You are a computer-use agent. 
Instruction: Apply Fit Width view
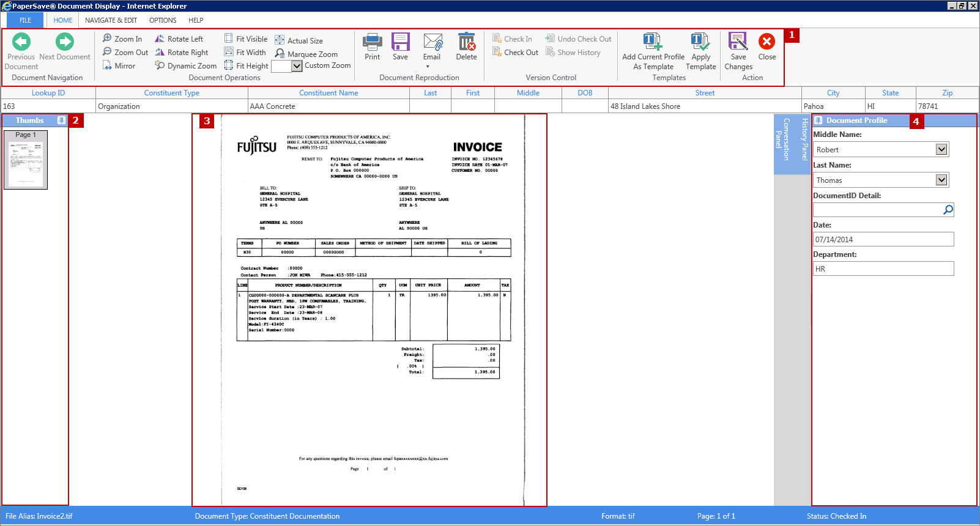245,52
